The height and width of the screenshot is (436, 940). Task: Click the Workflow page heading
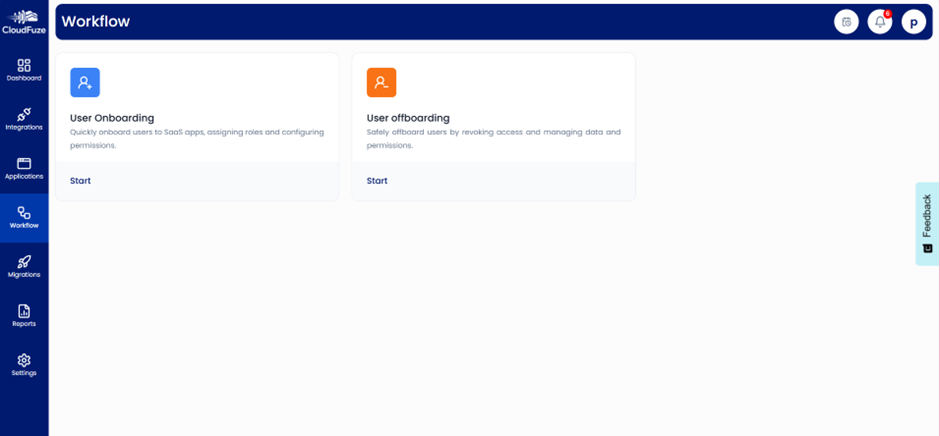(96, 22)
